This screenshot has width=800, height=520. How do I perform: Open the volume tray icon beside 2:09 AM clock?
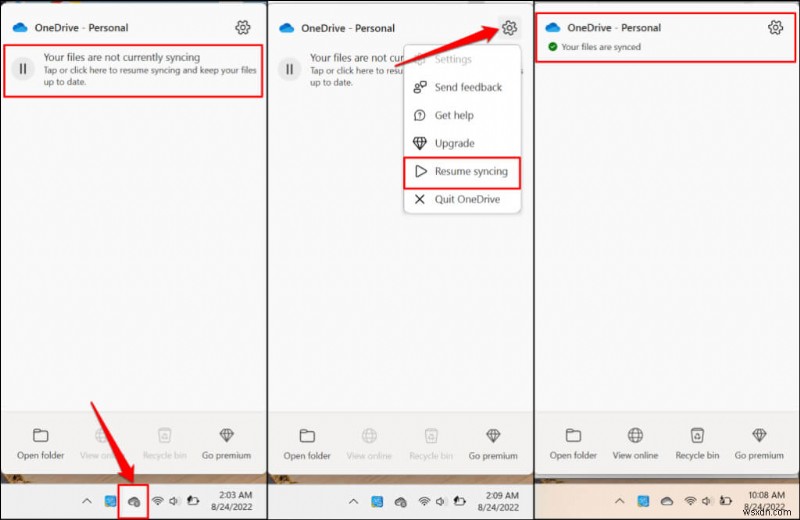click(441, 502)
